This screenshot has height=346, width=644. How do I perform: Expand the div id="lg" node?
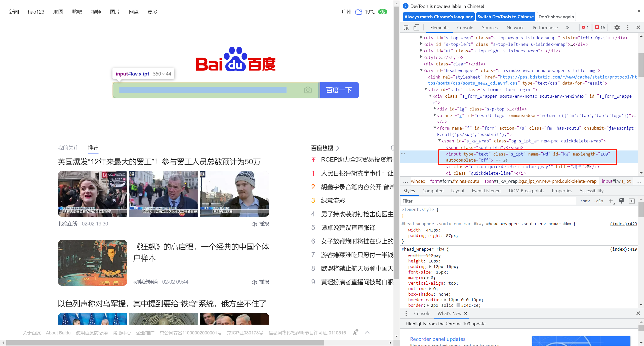435,108
